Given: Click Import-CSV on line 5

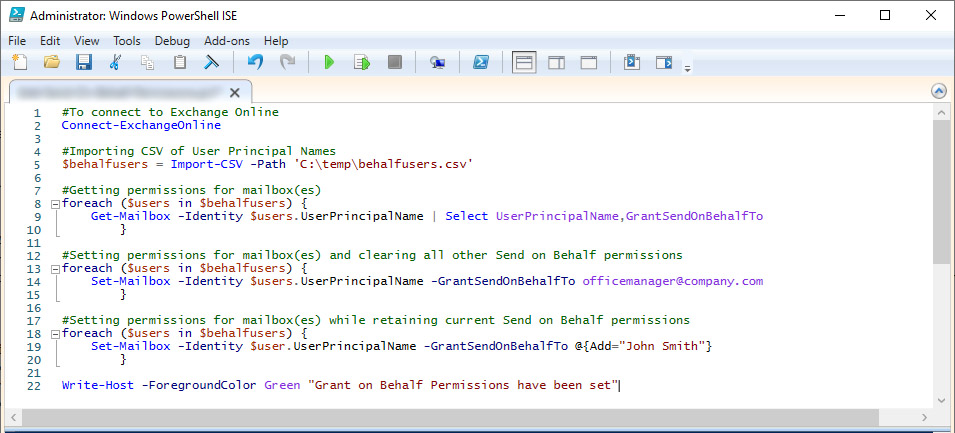Looking at the screenshot, I should tap(206, 164).
